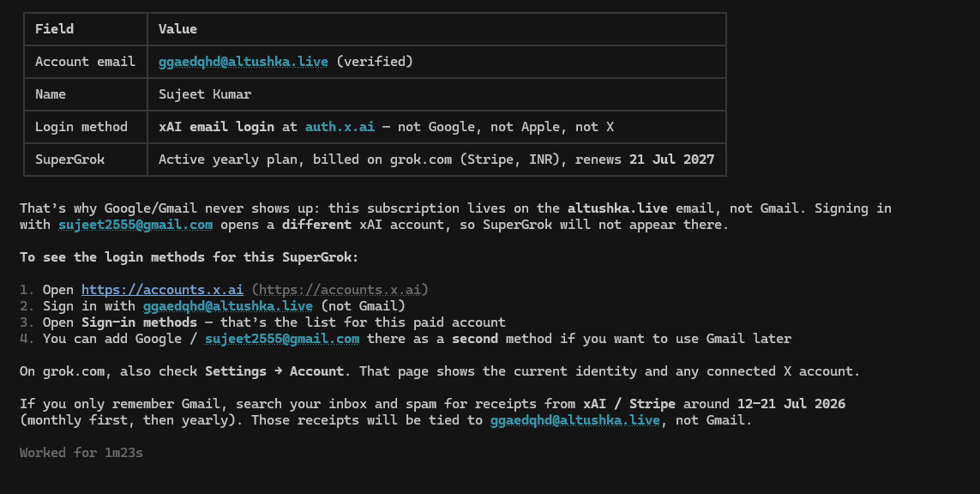This screenshot has height=494, width=980.
Task: Click the 'Account email' cell
Action: click(86, 61)
